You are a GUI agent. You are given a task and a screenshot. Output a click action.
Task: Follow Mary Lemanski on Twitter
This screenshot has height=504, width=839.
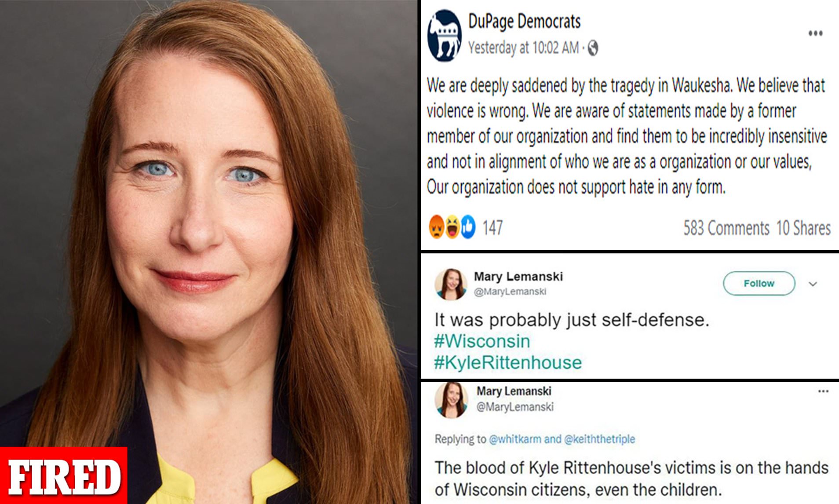tap(759, 283)
